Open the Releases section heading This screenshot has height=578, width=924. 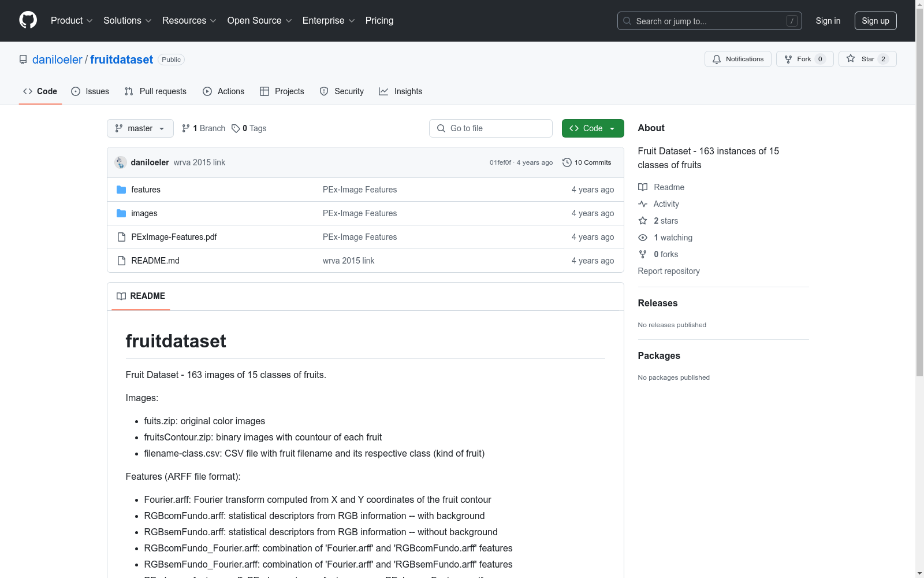658,303
